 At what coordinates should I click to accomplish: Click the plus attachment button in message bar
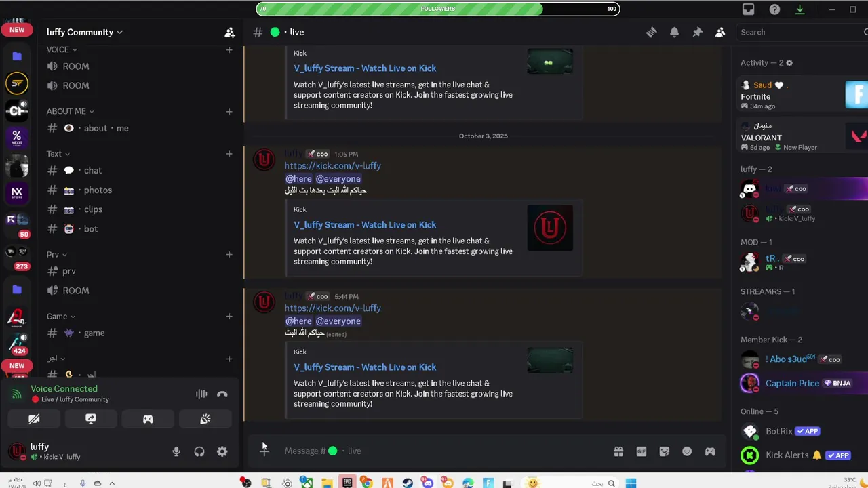264,451
